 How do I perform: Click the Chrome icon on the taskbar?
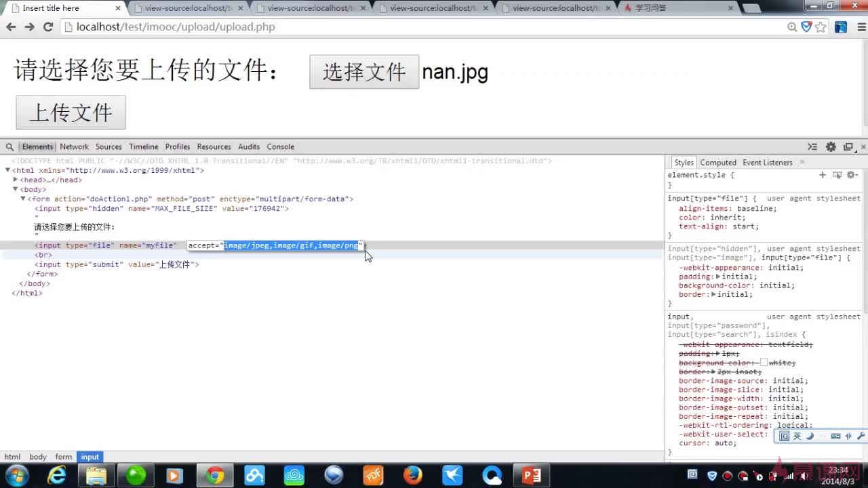coord(215,476)
